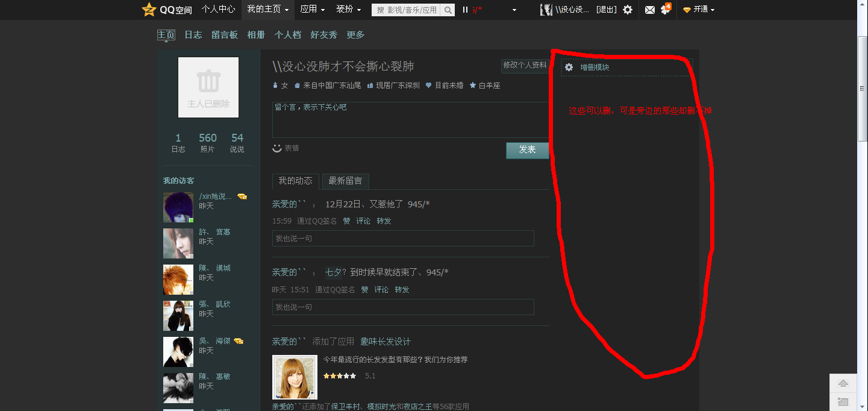Viewport: 868px width, 411px height.
Task: Switch to the 最新留言 tab
Action: 345,181
